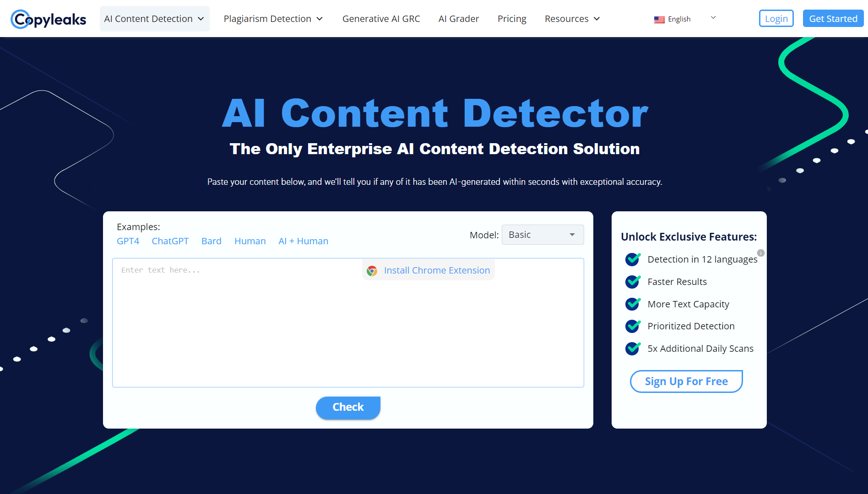This screenshot has height=494, width=868.
Task: Click the US flag language icon
Action: [x=659, y=20]
